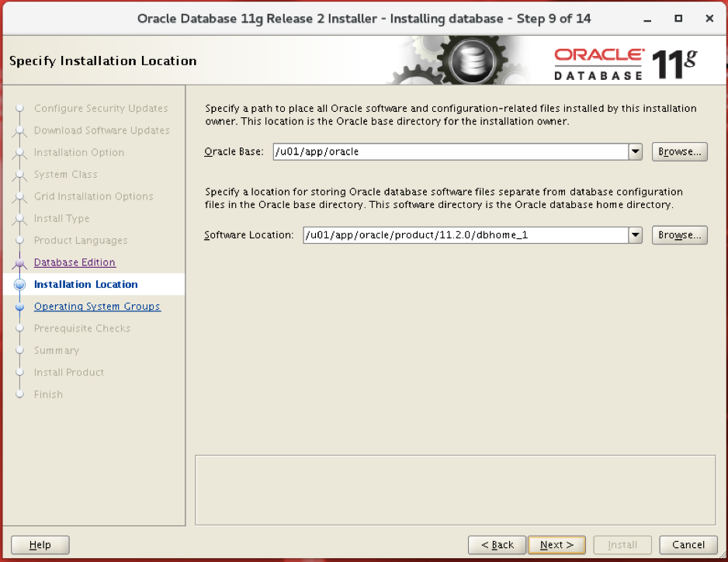Open the Database Edition sidebar link

point(75,262)
